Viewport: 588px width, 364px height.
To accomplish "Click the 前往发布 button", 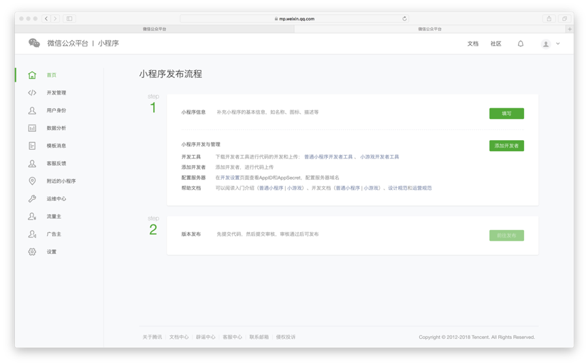I will click(506, 235).
